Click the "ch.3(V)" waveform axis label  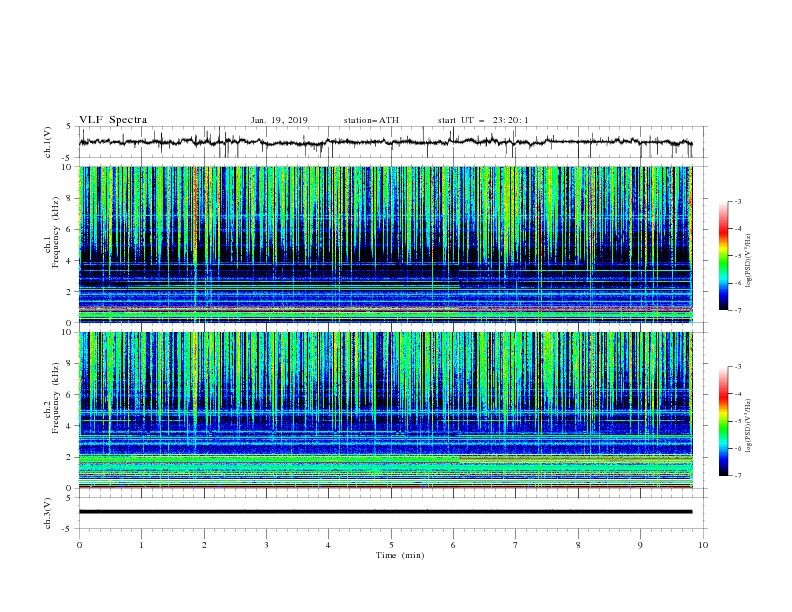(48, 513)
